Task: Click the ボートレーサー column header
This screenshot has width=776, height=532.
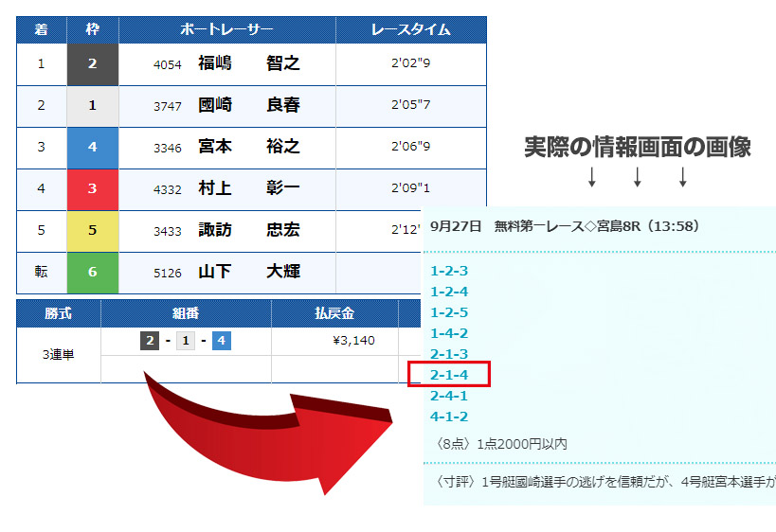Action: pos(226,29)
